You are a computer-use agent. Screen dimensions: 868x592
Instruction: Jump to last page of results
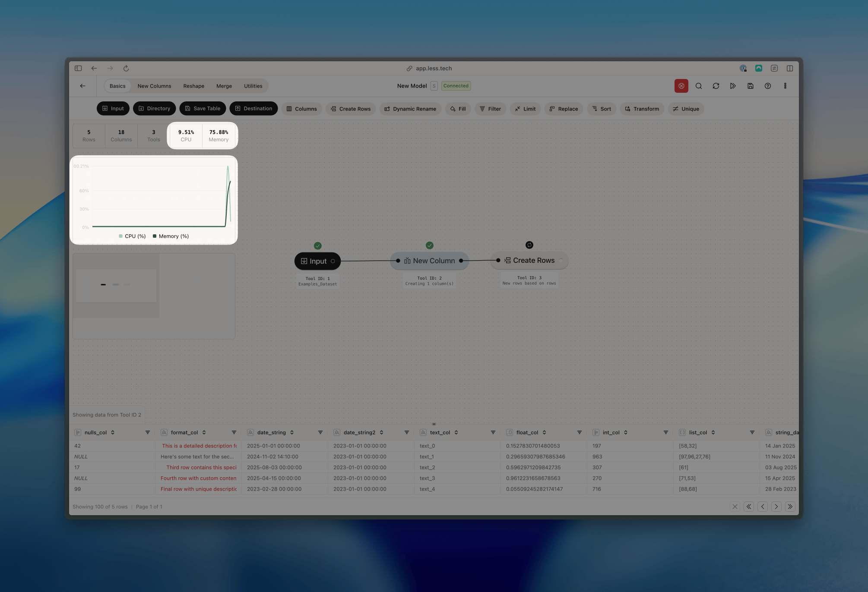point(790,507)
